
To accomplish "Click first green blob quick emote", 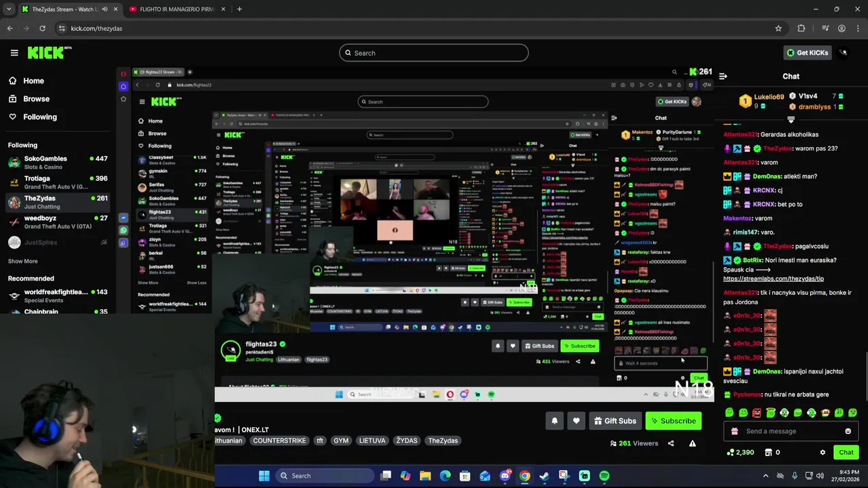I will (730, 413).
